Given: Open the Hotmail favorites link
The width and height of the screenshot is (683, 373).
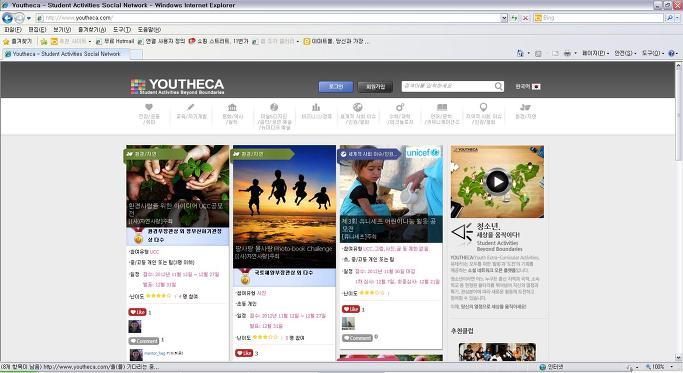Looking at the screenshot, I should click(115, 41).
